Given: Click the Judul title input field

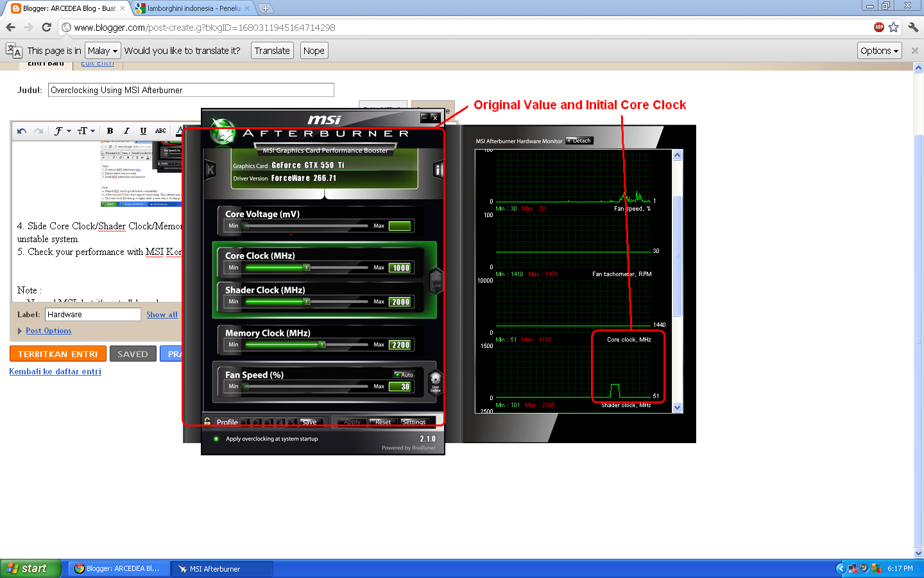Looking at the screenshot, I should coord(191,90).
